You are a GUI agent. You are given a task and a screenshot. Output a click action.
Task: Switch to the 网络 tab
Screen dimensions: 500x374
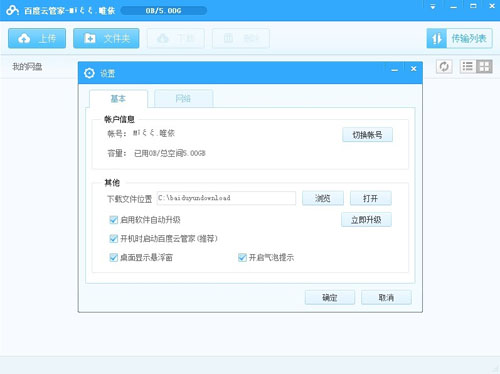click(183, 99)
